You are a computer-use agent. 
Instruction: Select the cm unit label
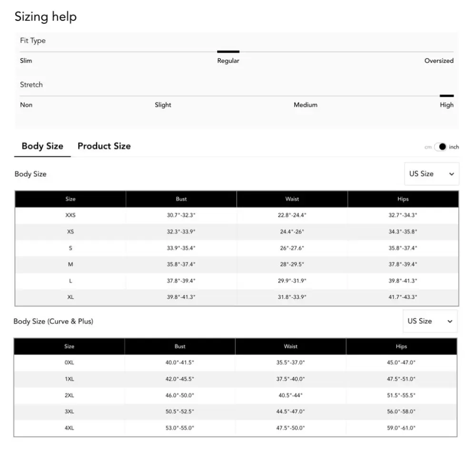point(428,147)
